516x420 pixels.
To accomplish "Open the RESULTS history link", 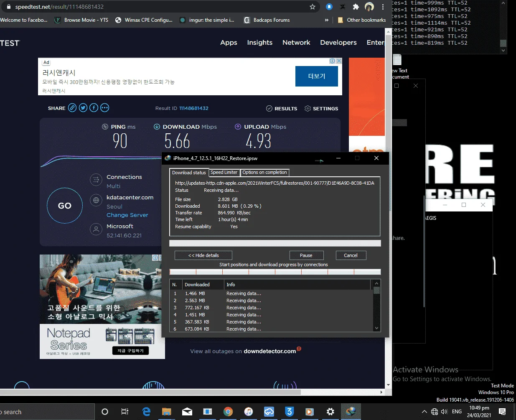I will [x=282, y=108].
